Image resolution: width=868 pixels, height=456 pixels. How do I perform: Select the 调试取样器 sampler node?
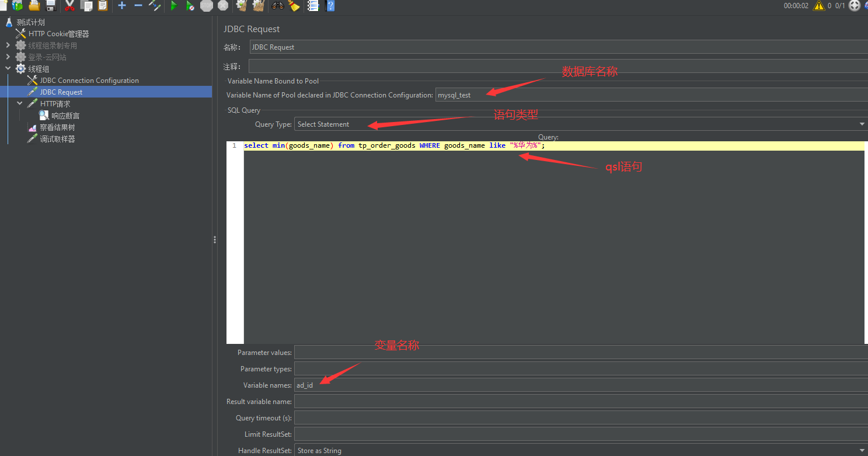[x=57, y=139]
